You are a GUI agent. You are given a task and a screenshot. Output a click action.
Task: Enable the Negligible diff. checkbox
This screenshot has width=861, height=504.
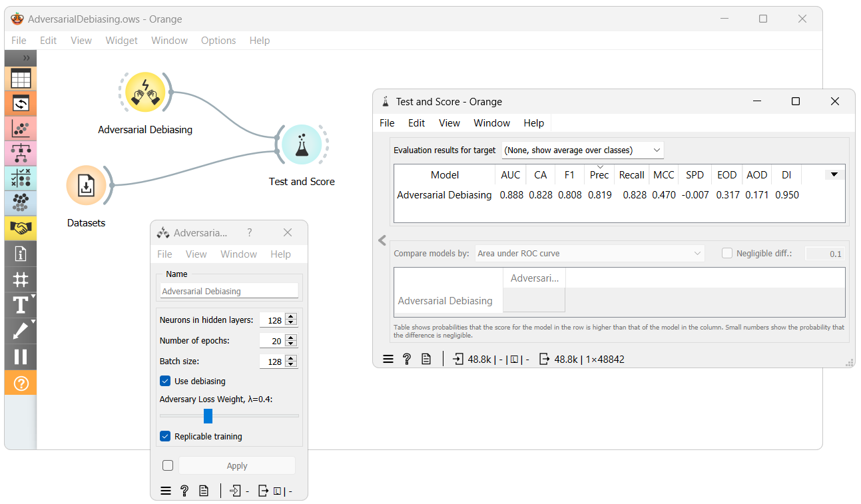coord(727,253)
